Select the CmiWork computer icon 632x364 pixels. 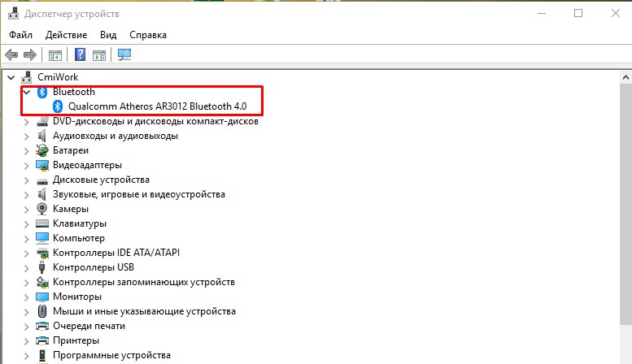[27, 77]
